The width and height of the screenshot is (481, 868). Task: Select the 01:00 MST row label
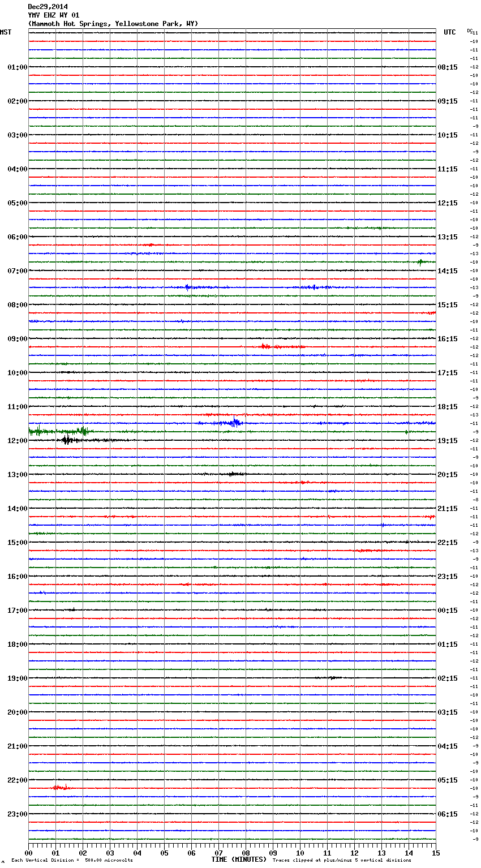pyautogui.click(x=17, y=67)
